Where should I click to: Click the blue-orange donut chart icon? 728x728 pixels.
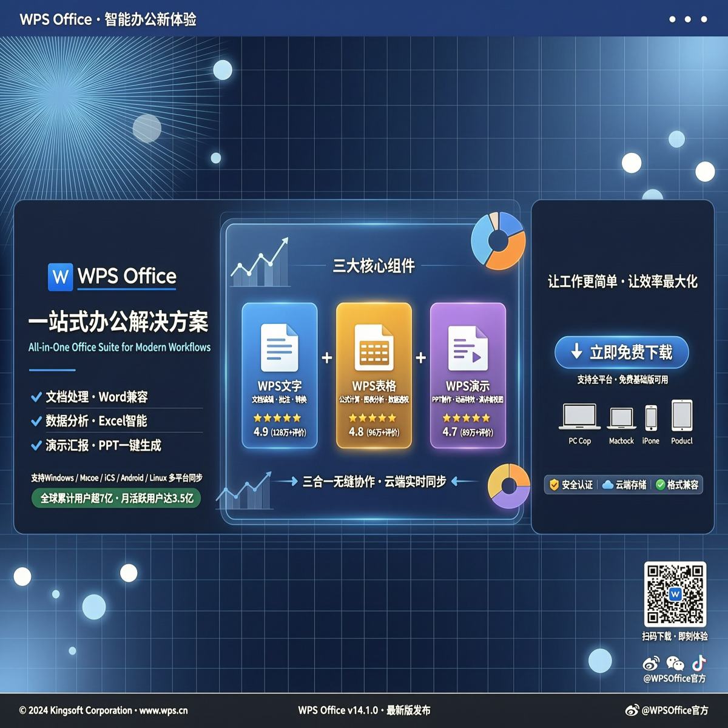[499, 241]
